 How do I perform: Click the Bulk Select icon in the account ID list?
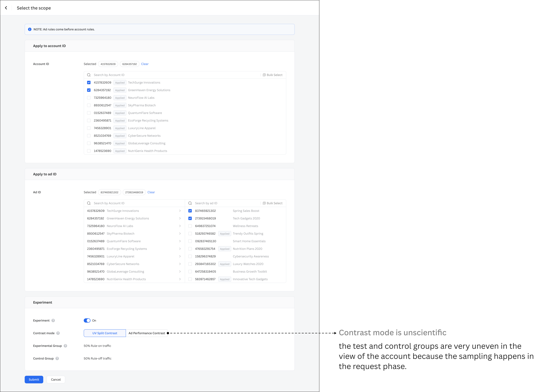pyautogui.click(x=264, y=75)
